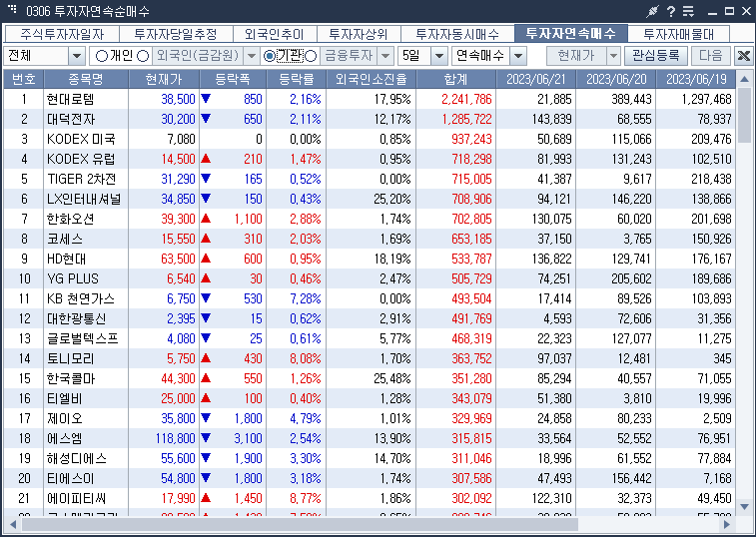Image resolution: width=756 pixels, height=537 pixels.
Task: Click the scroll up arrow
Action: tap(744, 79)
